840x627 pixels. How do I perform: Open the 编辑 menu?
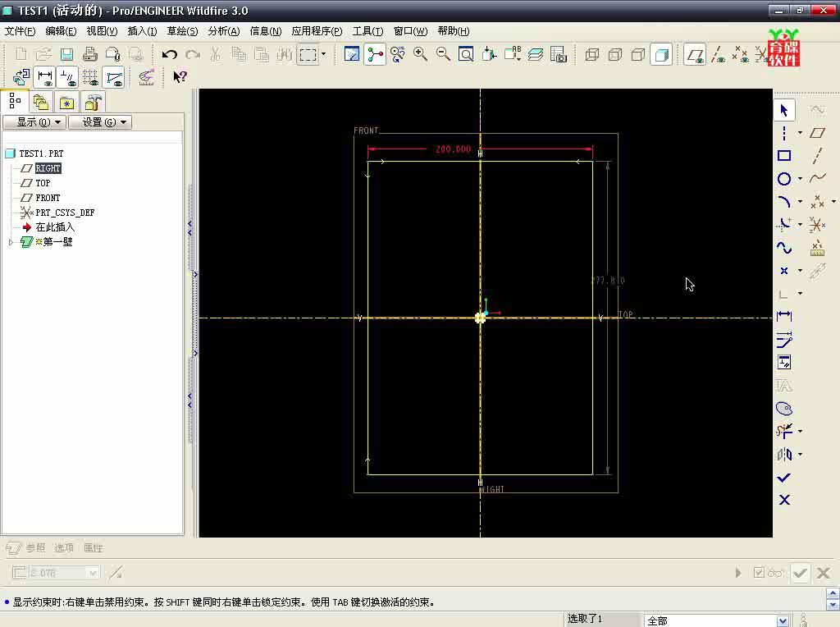[61, 31]
